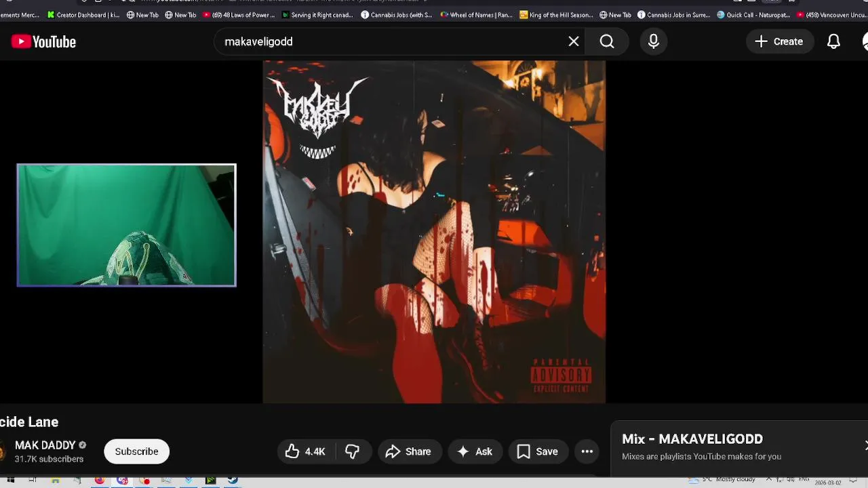Viewport: 868px width, 488px height.
Task: Open File Explorer from the taskbar
Action: (x=56, y=481)
